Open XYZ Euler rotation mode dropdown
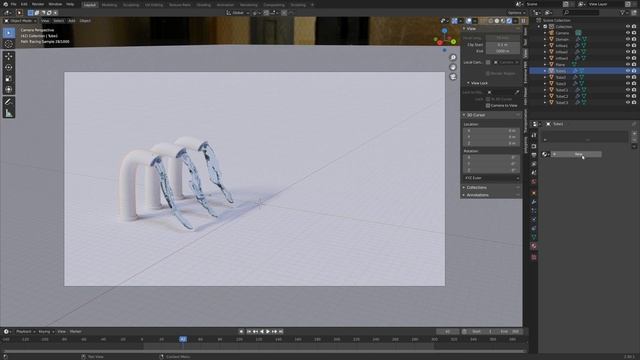Screen dimensions: 640x360 [491, 178]
